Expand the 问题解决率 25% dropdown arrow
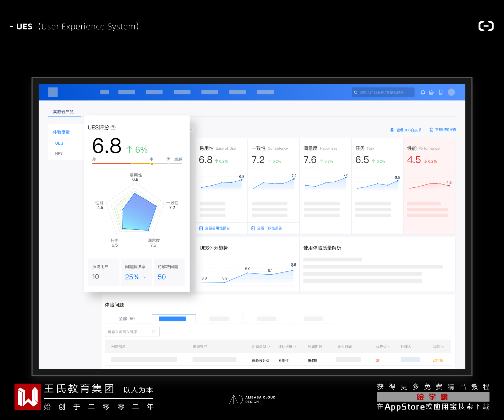This screenshot has height=420, width=504. (145, 277)
